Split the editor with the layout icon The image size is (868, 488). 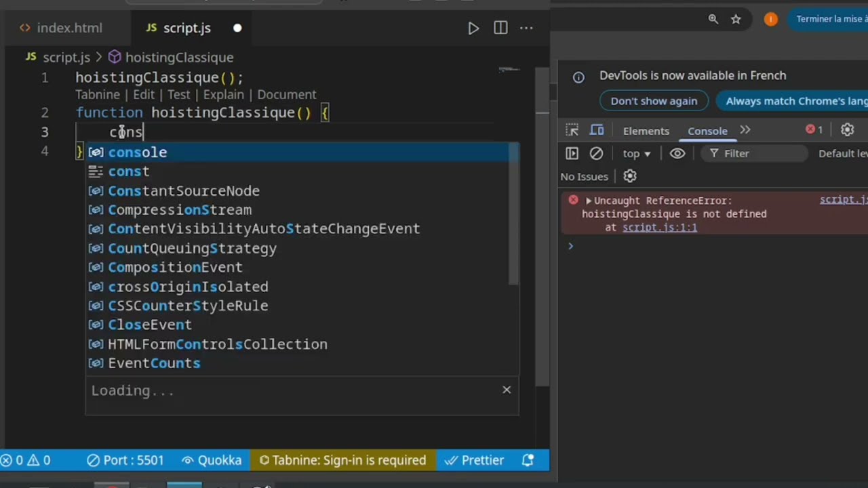(500, 28)
